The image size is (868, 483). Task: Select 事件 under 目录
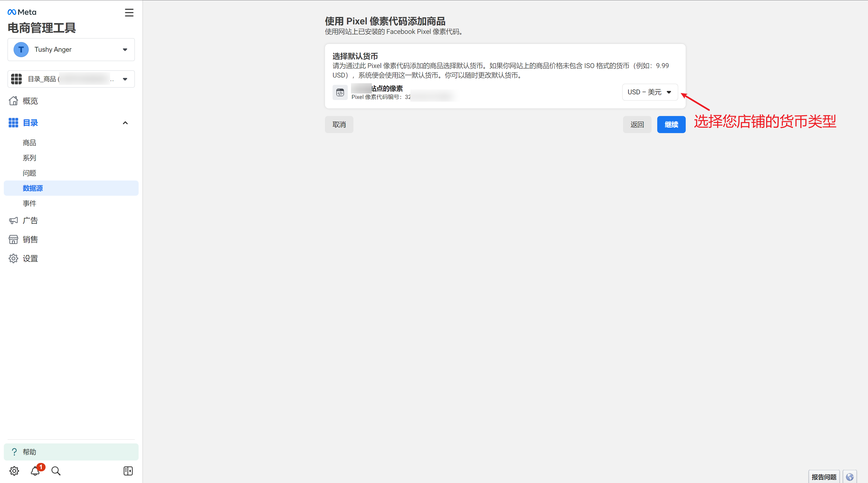[x=29, y=203]
